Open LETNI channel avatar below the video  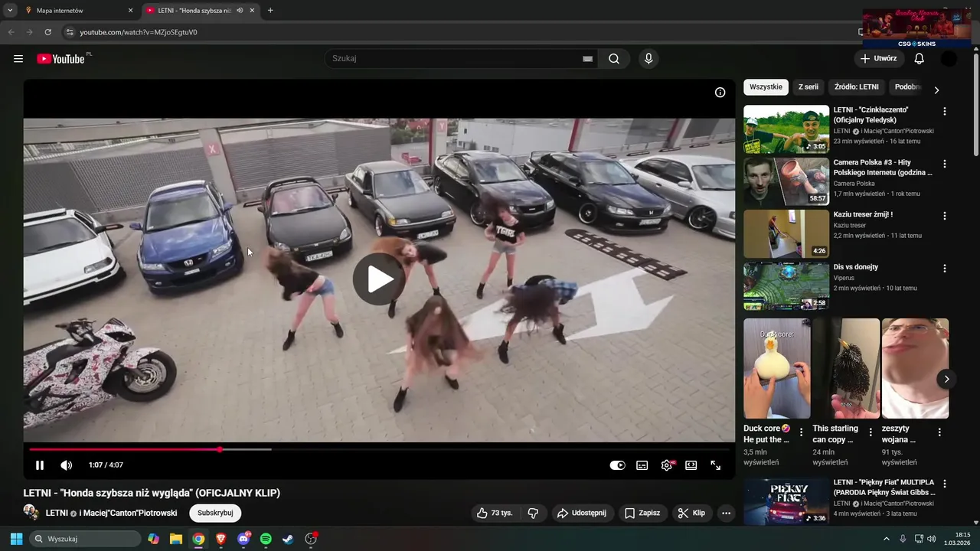pyautogui.click(x=31, y=513)
